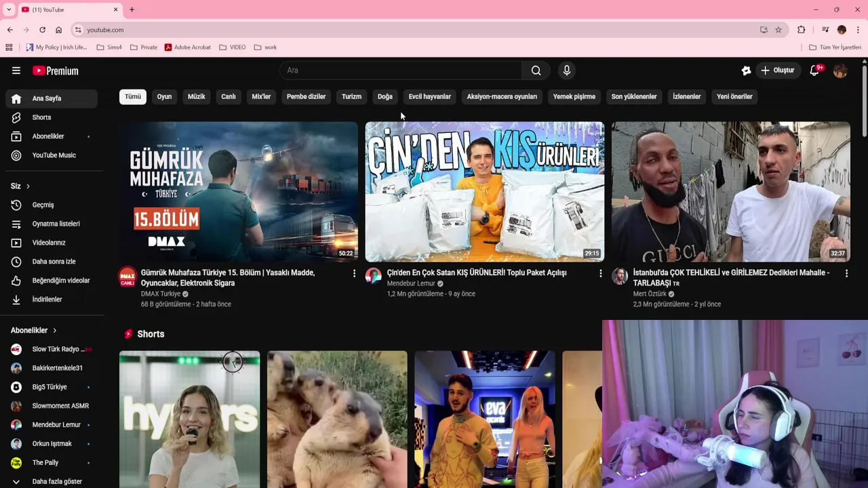Click the youtube.com address bar
The image size is (868, 488).
coord(414,30)
